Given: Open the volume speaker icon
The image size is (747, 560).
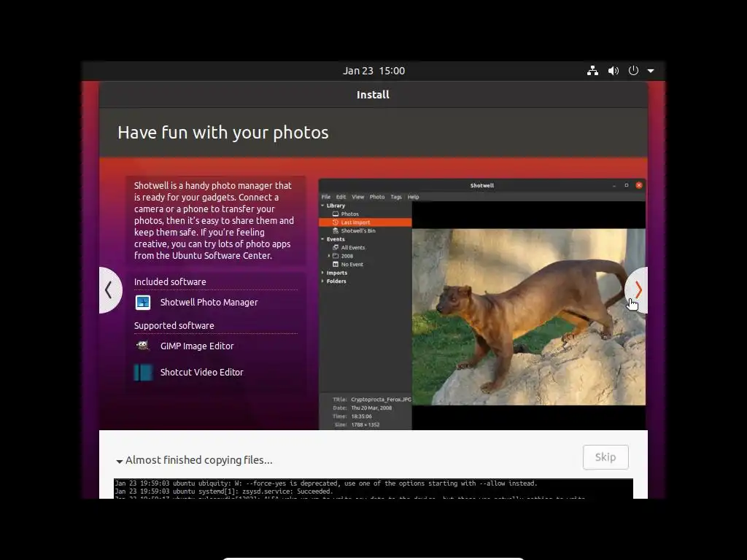Looking at the screenshot, I should coord(613,71).
